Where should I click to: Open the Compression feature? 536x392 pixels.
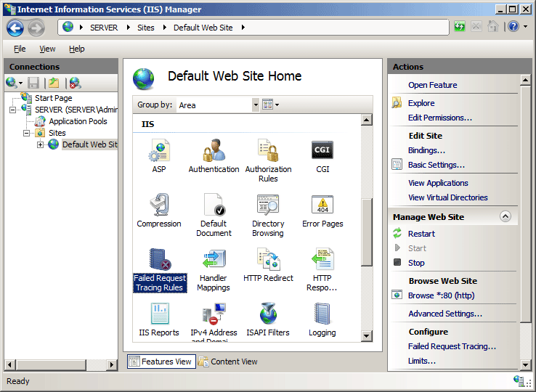(159, 211)
